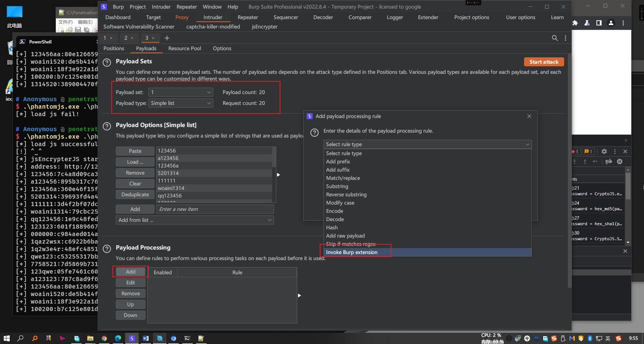Open the Resource Pool sub-tab
The height and width of the screenshot is (344, 644).
click(184, 48)
